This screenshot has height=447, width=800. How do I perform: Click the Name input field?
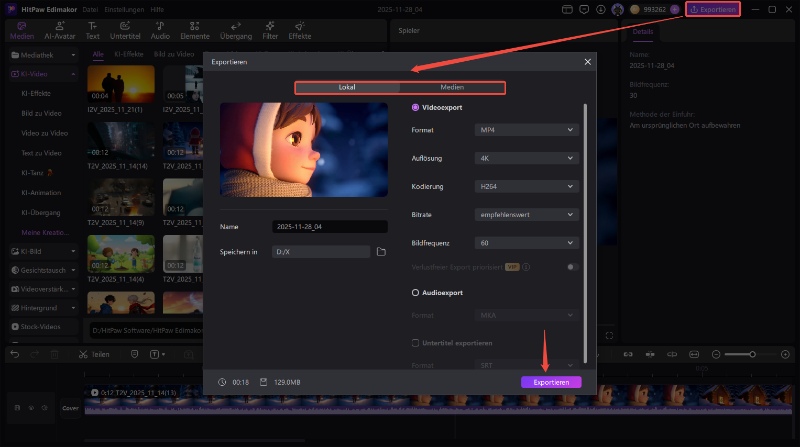(329, 227)
